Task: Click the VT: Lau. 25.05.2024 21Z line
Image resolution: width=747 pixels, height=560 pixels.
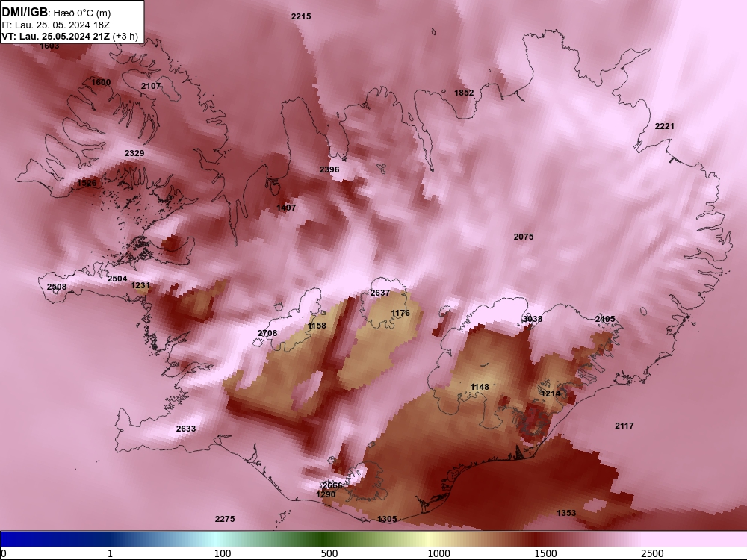Action: point(70,36)
